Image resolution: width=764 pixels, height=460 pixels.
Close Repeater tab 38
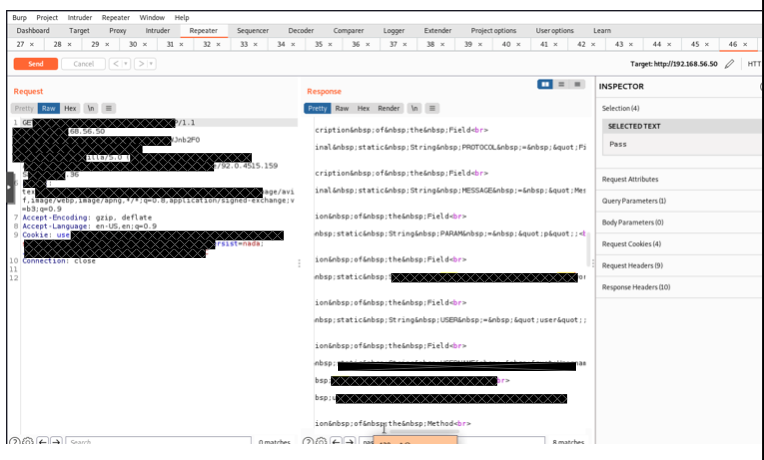tap(442, 44)
